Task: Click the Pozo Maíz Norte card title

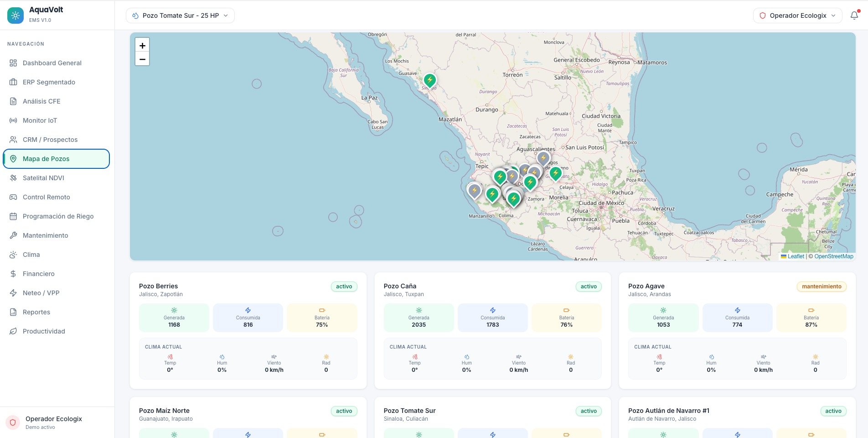Action: [164, 411]
